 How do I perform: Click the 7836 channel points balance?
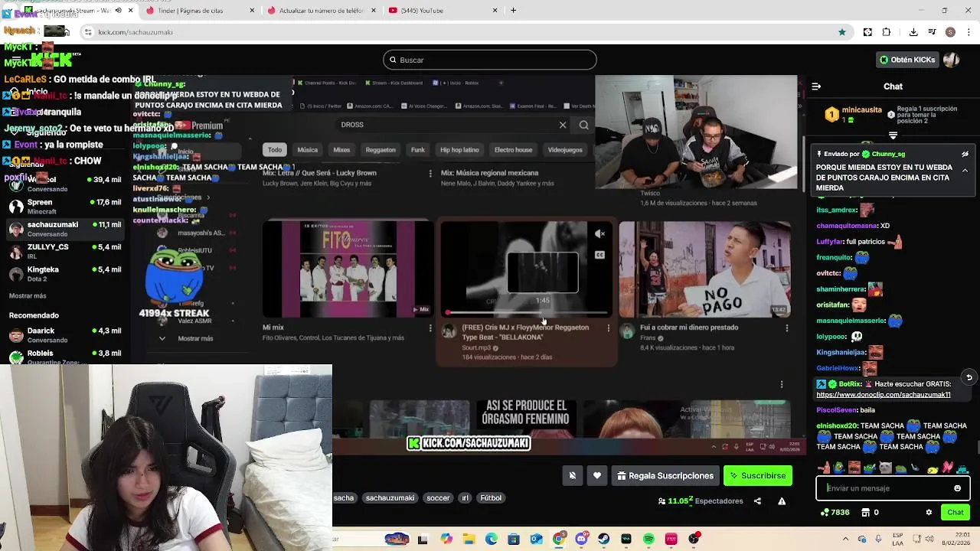(835, 513)
